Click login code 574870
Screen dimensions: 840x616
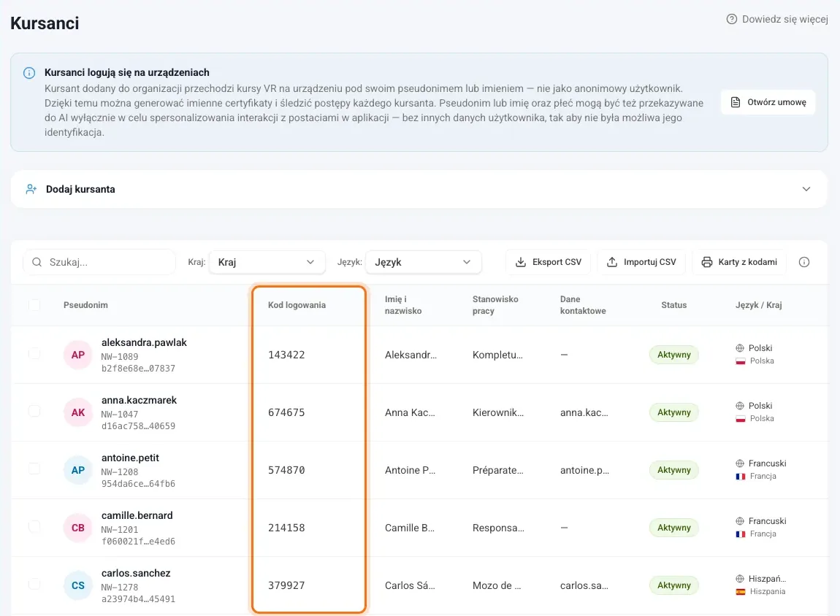[x=286, y=470]
